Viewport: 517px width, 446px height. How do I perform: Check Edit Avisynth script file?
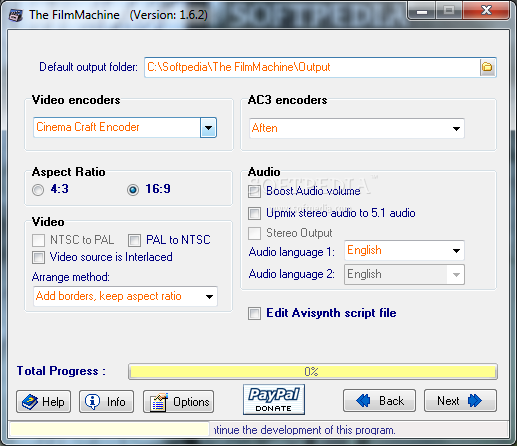(254, 314)
